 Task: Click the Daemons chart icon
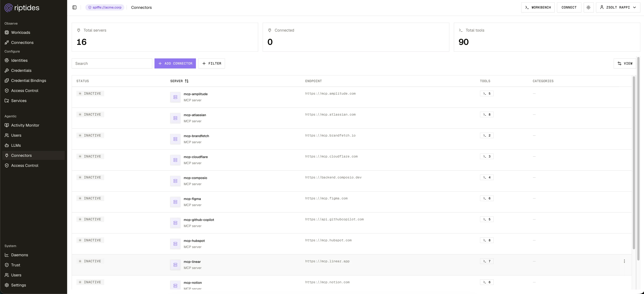click(7, 255)
